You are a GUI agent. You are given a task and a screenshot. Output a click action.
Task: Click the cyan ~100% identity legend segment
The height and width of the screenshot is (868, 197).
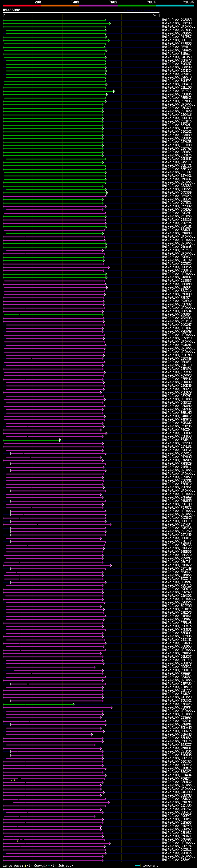tap(175, 6)
